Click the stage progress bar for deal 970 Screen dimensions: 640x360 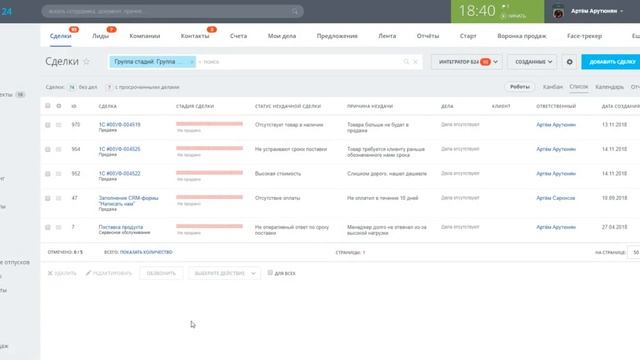pyautogui.click(x=209, y=124)
